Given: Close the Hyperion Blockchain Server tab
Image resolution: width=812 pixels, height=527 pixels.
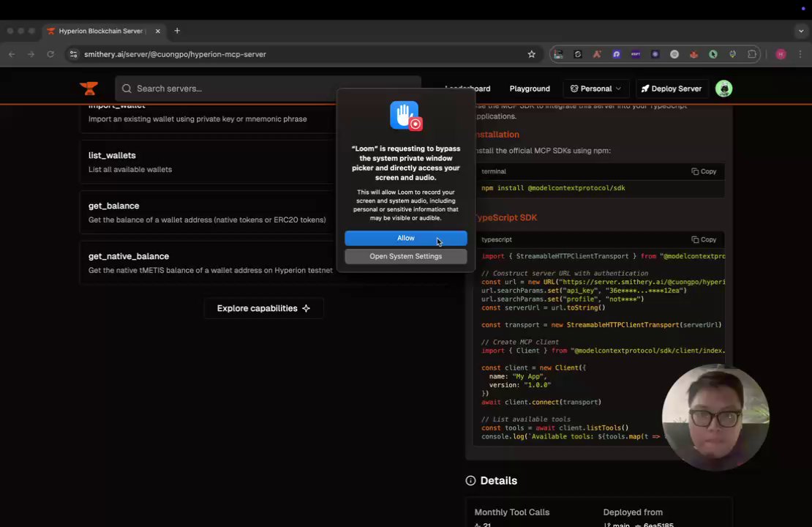Looking at the screenshot, I should (158, 31).
